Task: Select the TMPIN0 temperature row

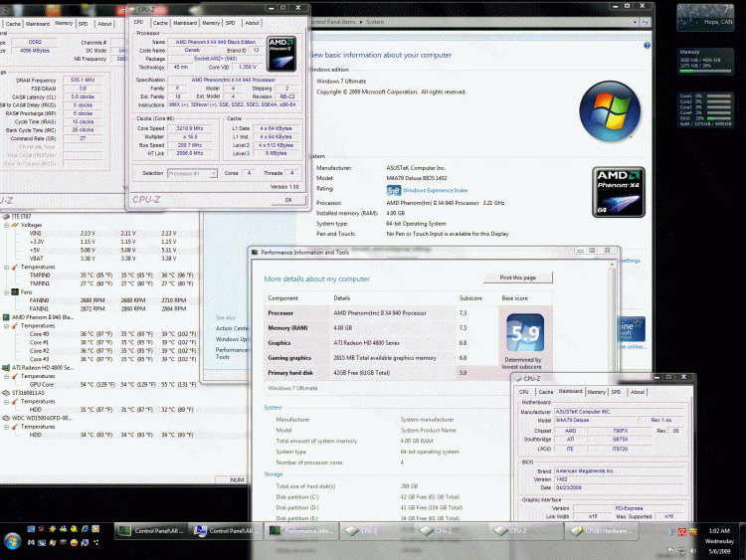Action: point(111,275)
